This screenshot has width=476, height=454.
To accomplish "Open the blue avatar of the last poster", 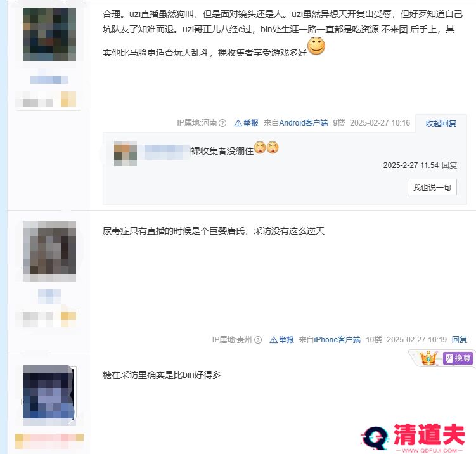I will pos(49,396).
